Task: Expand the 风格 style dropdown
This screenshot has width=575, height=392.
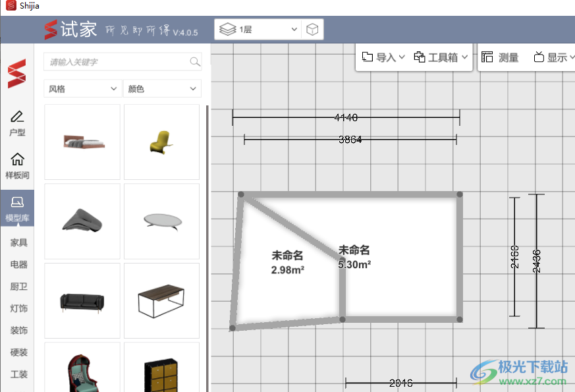Action: (x=82, y=88)
